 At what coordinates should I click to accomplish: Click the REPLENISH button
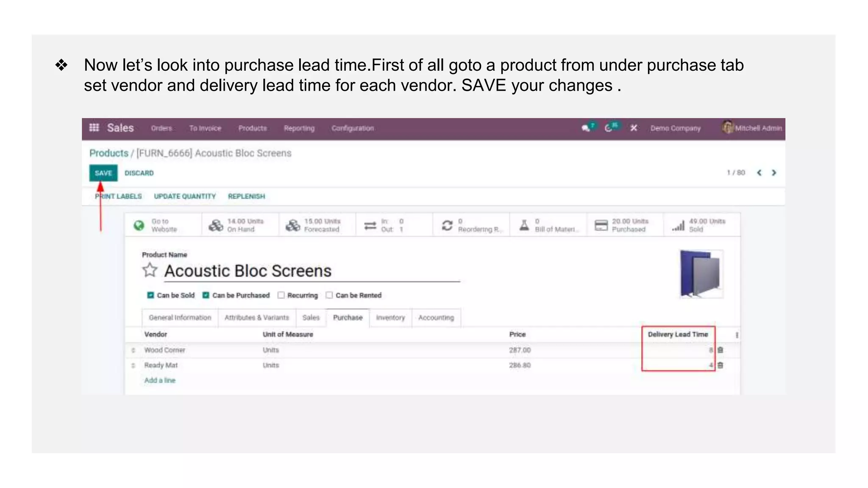(246, 197)
